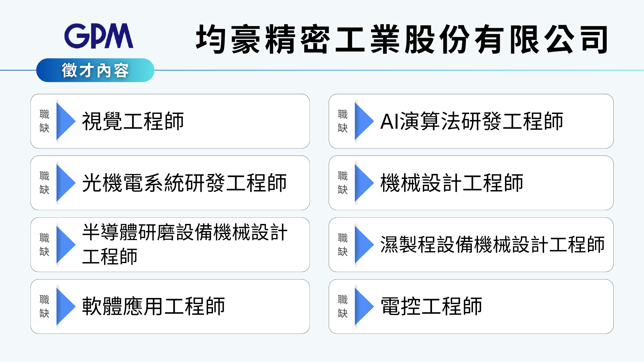Click blue arrow beside 電控工程師
The height and width of the screenshot is (362, 644).
coord(363,306)
